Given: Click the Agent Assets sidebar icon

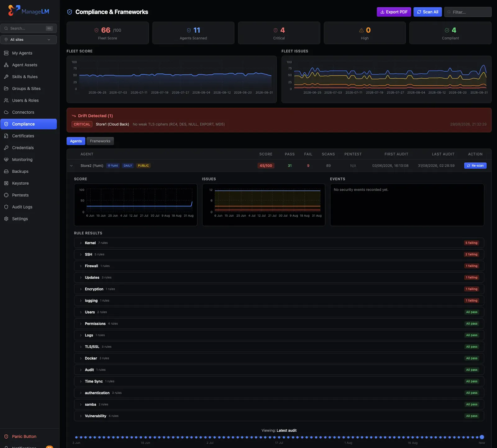Looking at the screenshot, I should click(6, 65).
